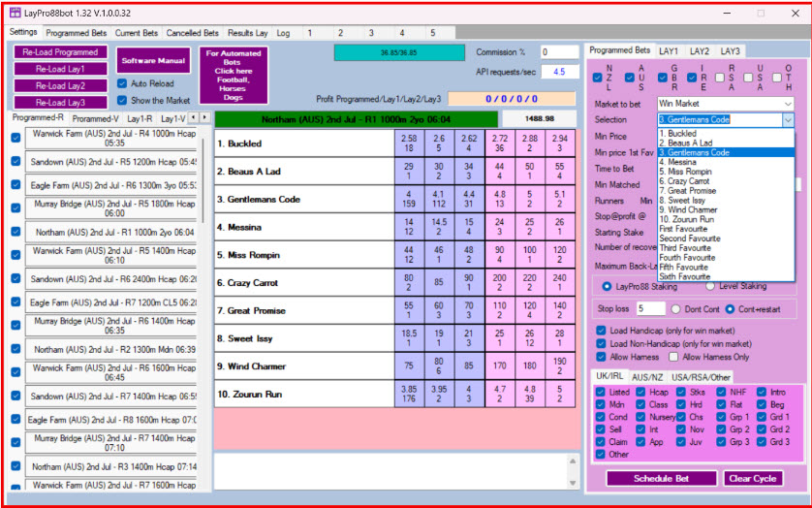Select the Level Staking radio button
The image size is (812, 508).
pyautogui.click(x=709, y=286)
